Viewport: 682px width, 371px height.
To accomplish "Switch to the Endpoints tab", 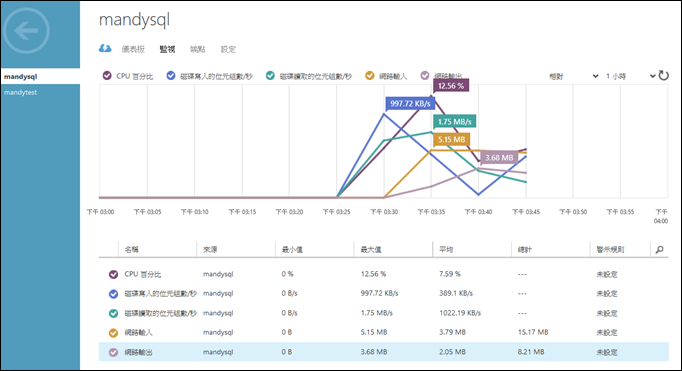I will pyautogui.click(x=197, y=49).
